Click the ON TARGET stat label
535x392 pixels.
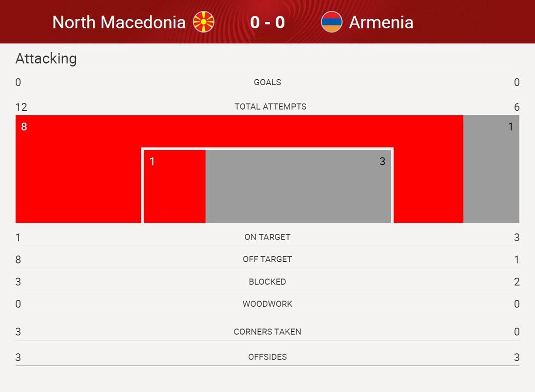(267, 237)
